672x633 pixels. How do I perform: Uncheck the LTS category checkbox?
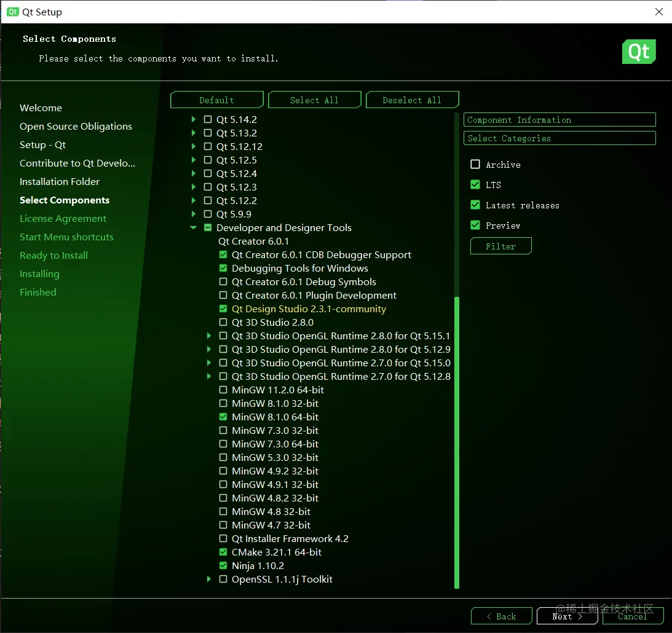point(475,184)
